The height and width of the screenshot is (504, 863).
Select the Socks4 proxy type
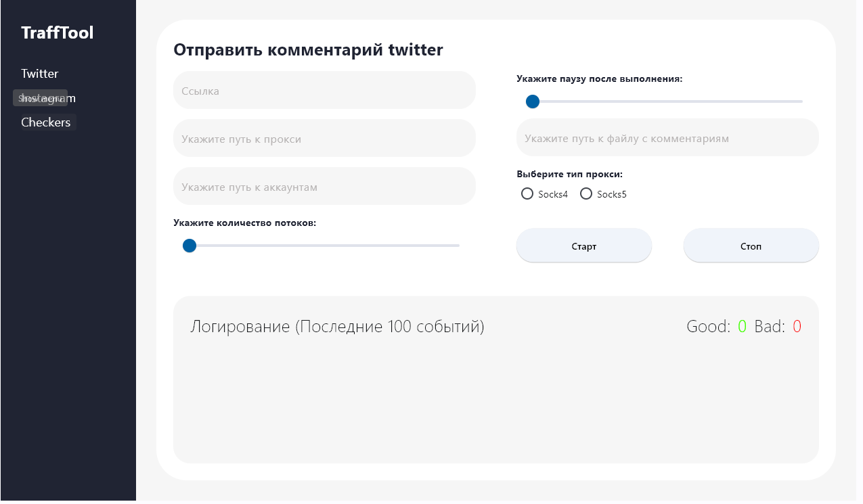[x=527, y=194]
